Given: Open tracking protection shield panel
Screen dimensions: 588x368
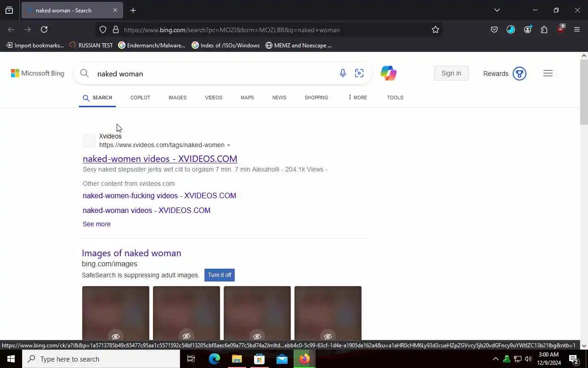Looking at the screenshot, I should tap(103, 29).
